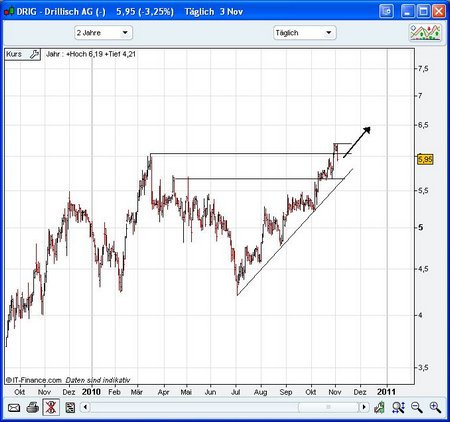Click the '2011' label on the time axis

386,392
